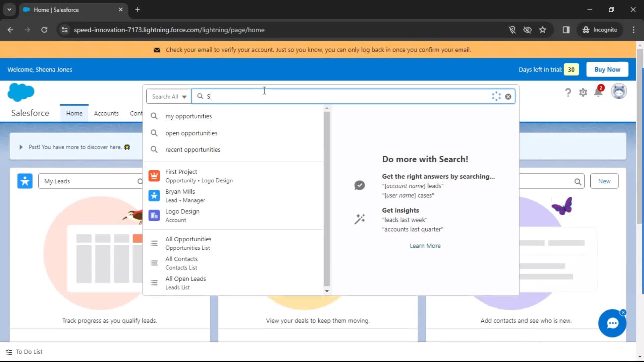Click the Salesforce cloud logo
644x362 pixels.
(21, 92)
